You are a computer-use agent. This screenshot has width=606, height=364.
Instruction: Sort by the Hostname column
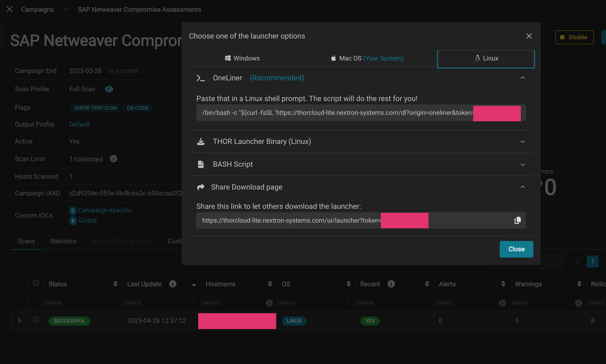(x=270, y=284)
